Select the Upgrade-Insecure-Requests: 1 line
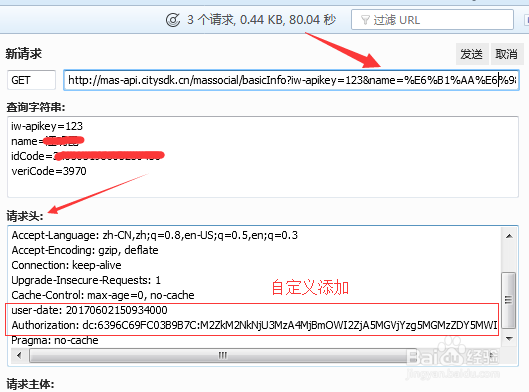This screenshot has width=529, height=392. [86, 280]
